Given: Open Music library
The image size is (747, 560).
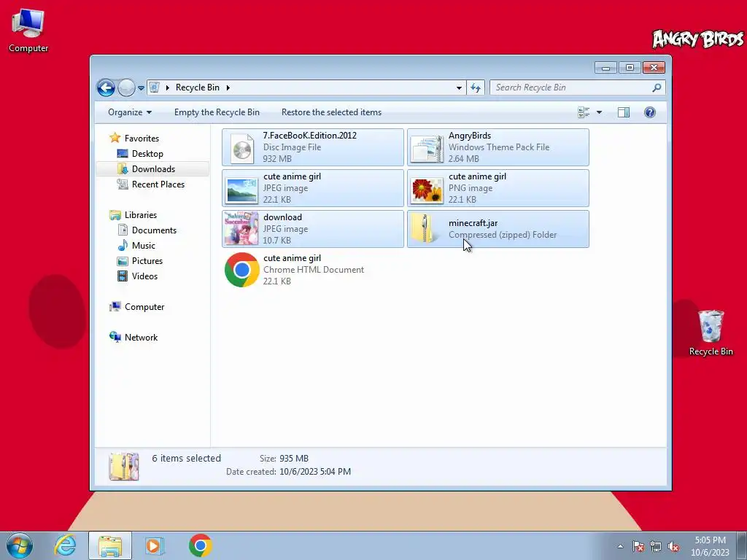Looking at the screenshot, I should (144, 246).
